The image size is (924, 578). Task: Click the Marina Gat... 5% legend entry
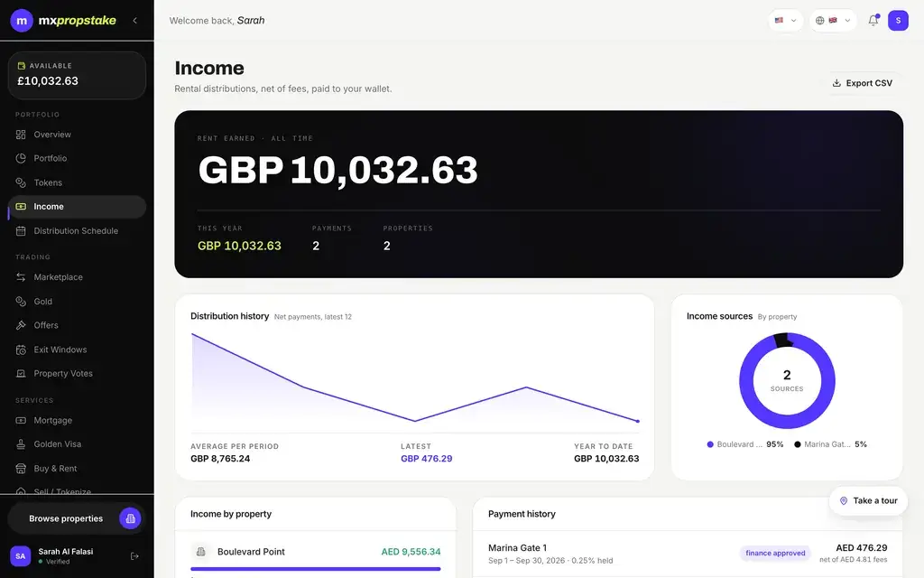831,444
